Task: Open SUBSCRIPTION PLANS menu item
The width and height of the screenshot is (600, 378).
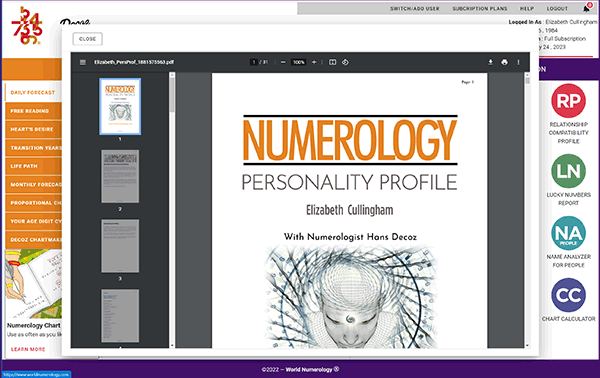Action: 480,8
